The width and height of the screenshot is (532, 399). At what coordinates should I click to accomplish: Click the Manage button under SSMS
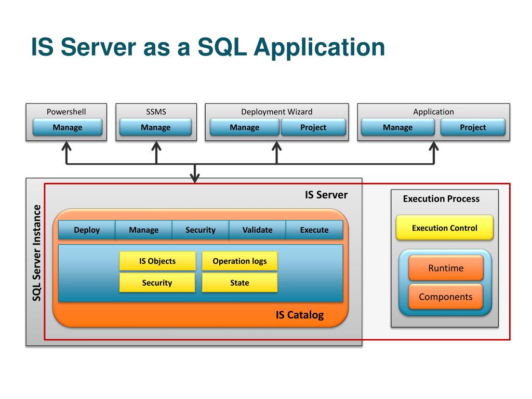tap(155, 127)
